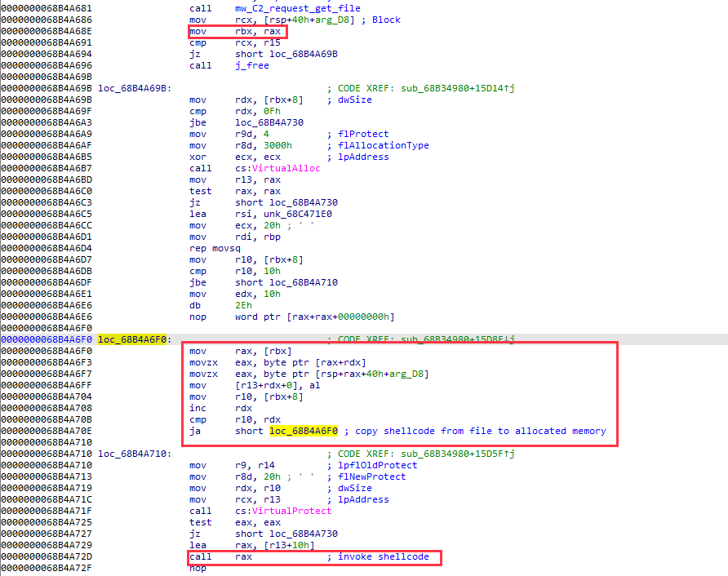The image size is (728, 576).
Task: Click the VirtualProtect API reference
Action: point(291,511)
